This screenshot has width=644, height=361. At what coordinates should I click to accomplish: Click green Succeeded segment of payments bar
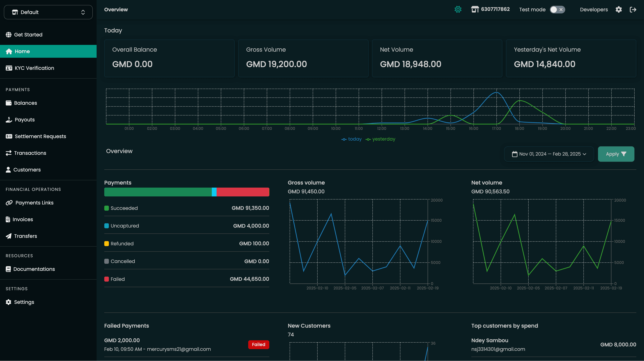click(158, 192)
